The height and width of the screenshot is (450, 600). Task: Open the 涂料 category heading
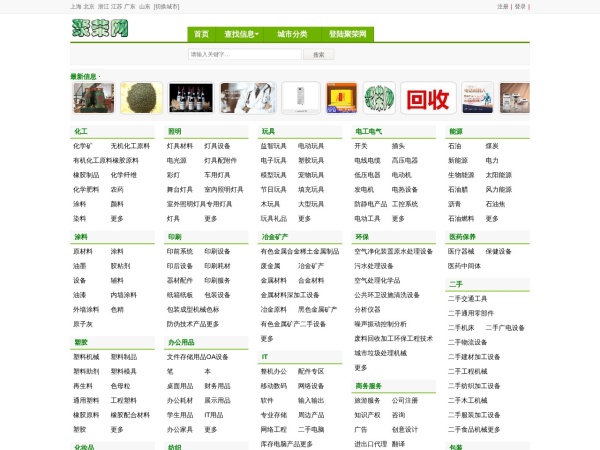pos(81,237)
